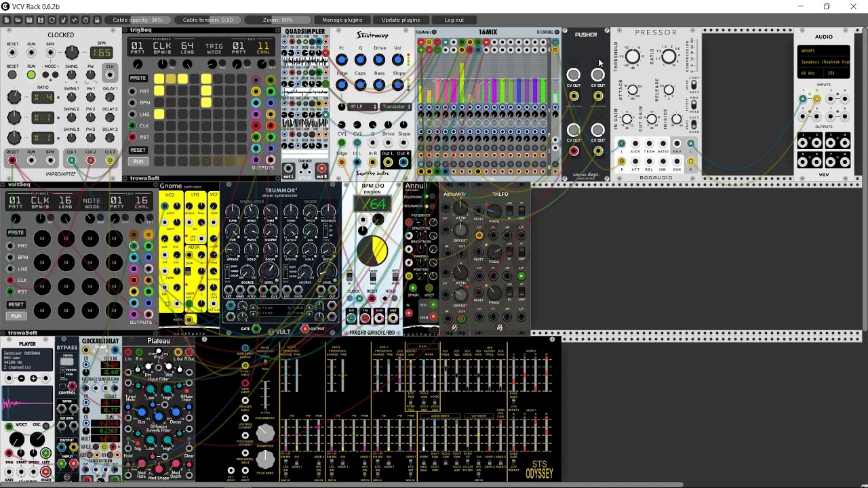868x488 pixels.
Task: Click the lock modules padlock icon
Action: [x=96, y=20]
